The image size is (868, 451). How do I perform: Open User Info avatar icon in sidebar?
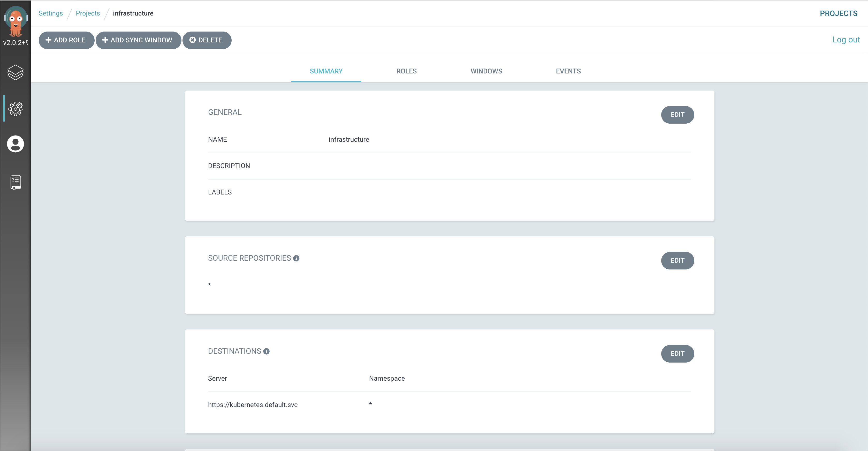(16, 144)
